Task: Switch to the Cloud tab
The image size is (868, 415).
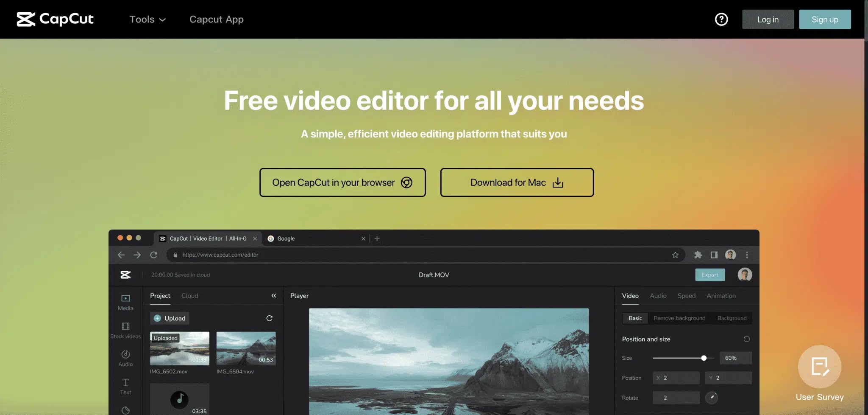Action: [189, 296]
